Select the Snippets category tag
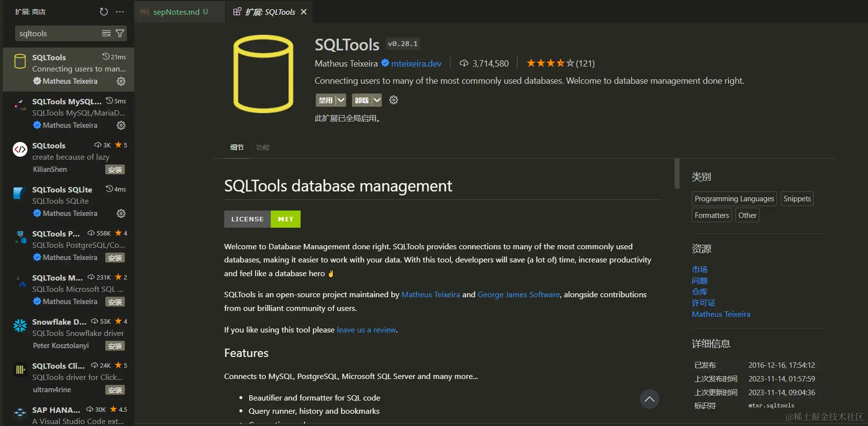The image size is (868, 426). pos(797,199)
